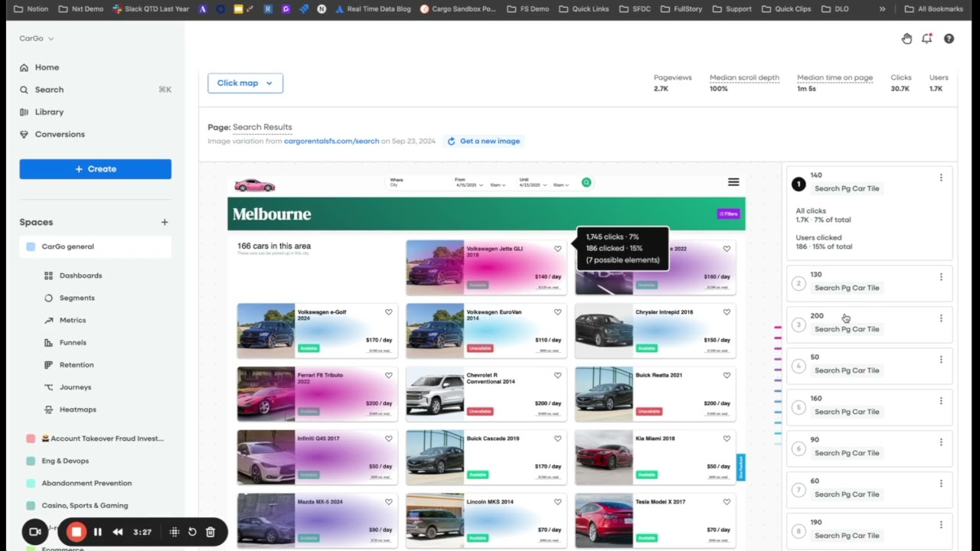Click Get a new image
The image size is (980, 551).
click(483, 142)
